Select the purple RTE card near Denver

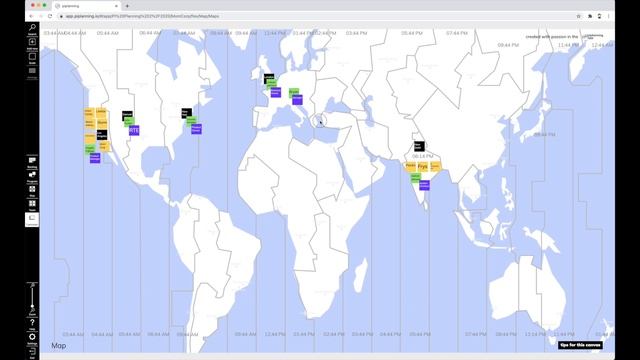click(x=134, y=130)
